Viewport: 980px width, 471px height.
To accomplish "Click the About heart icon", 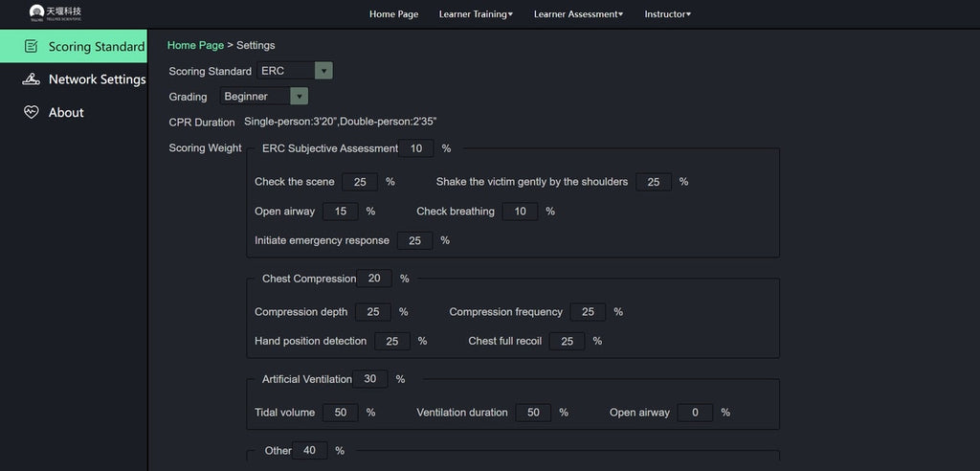I will [31, 112].
